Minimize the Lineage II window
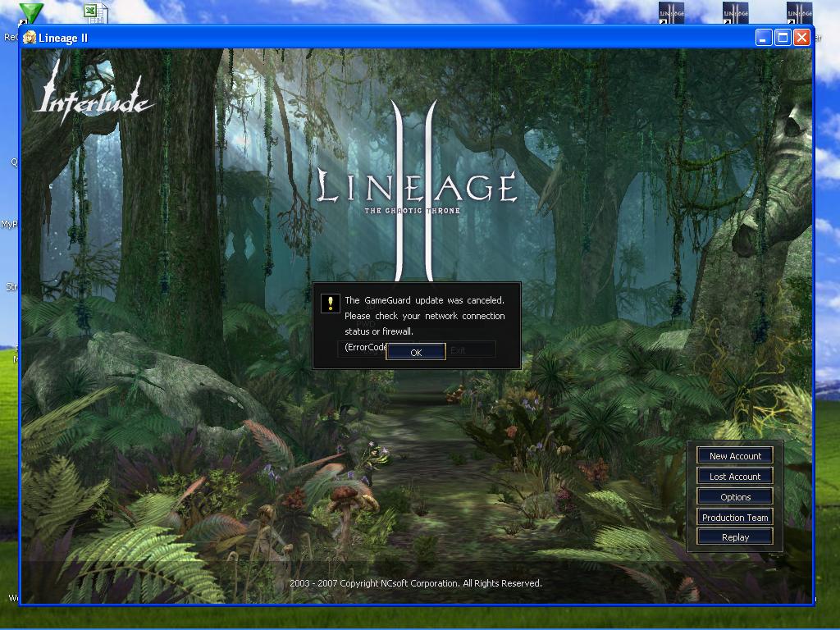Image resolution: width=840 pixels, height=630 pixels. point(764,38)
